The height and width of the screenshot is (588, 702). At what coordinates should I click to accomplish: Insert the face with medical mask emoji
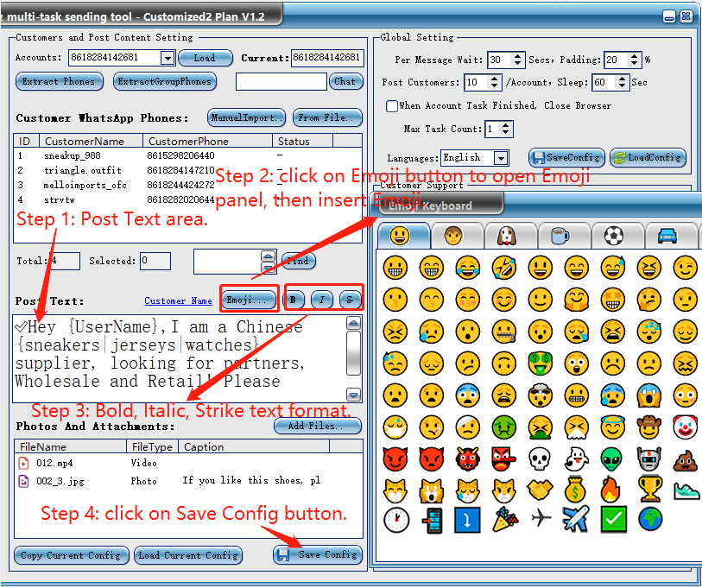395,427
